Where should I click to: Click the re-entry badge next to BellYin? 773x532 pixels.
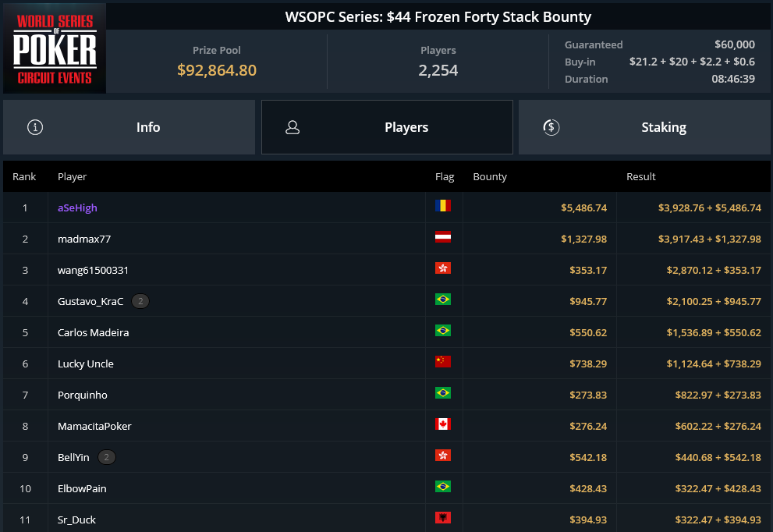107,458
